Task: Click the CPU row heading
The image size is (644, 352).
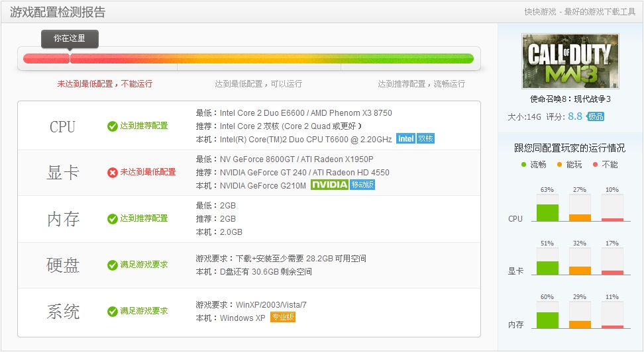Action: (x=62, y=127)
